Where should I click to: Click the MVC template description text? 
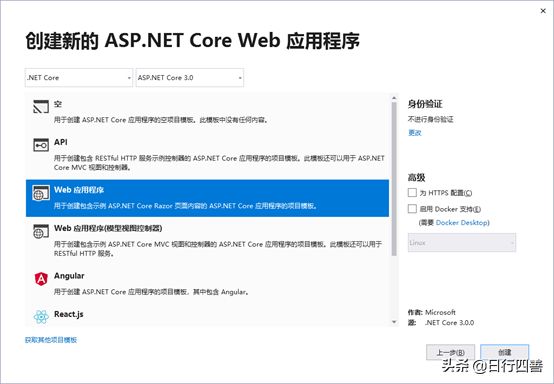[218, 248]
